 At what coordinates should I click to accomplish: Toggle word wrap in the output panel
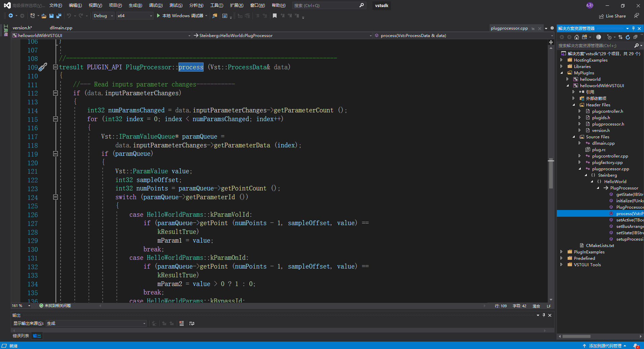[x=192, y=323]
